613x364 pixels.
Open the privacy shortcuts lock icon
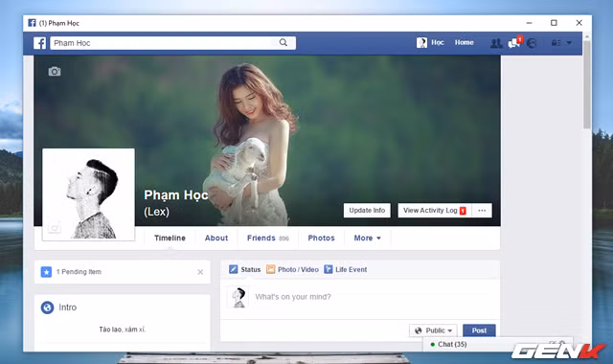coord(556,42)
